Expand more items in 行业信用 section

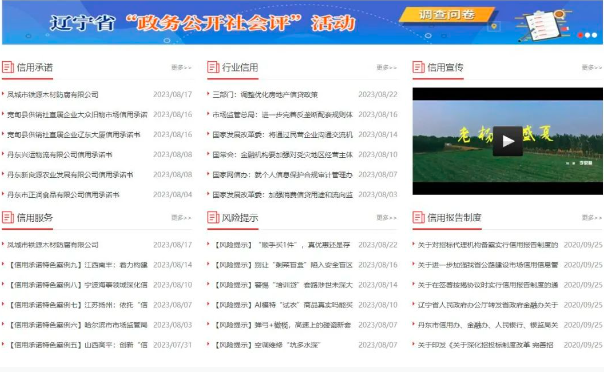click(x=387, y=67)
